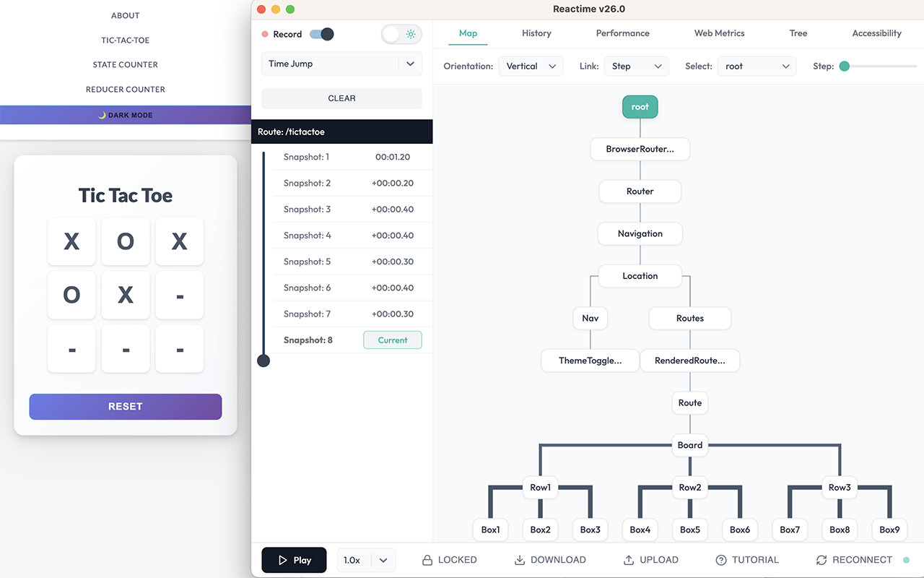Click the Box1 node
The height and width of the screenshot is (578, 924).
(491, 530)
